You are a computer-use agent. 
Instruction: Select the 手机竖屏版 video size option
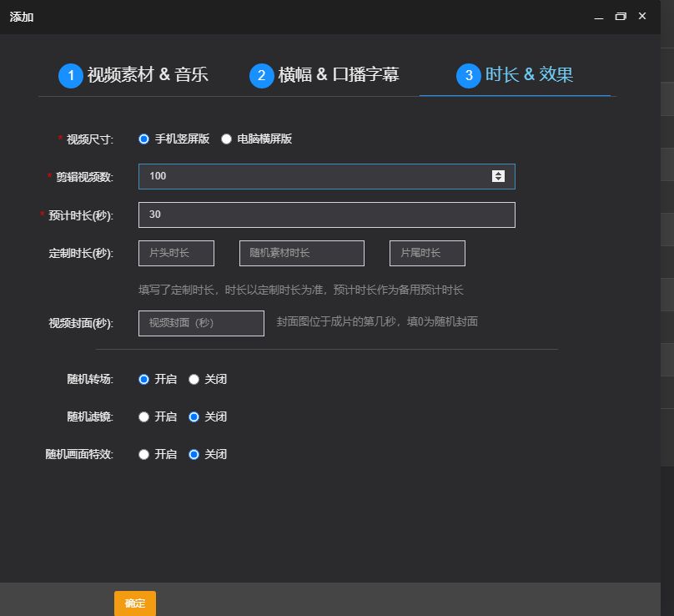coord(143,139)
